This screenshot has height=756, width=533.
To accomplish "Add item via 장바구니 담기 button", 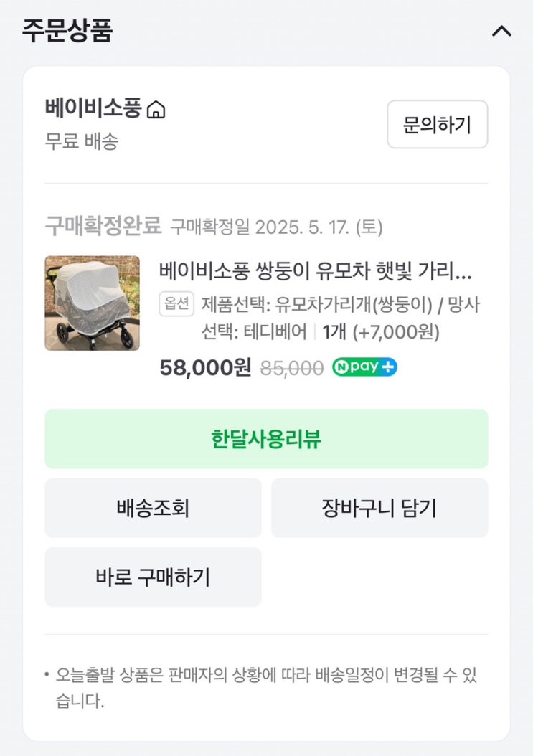I will (379, 508).
